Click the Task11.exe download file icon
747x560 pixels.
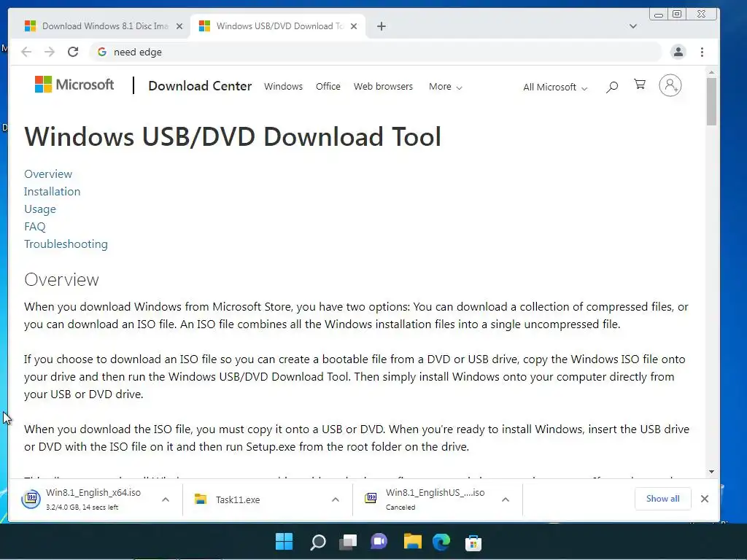pos(201,499)
